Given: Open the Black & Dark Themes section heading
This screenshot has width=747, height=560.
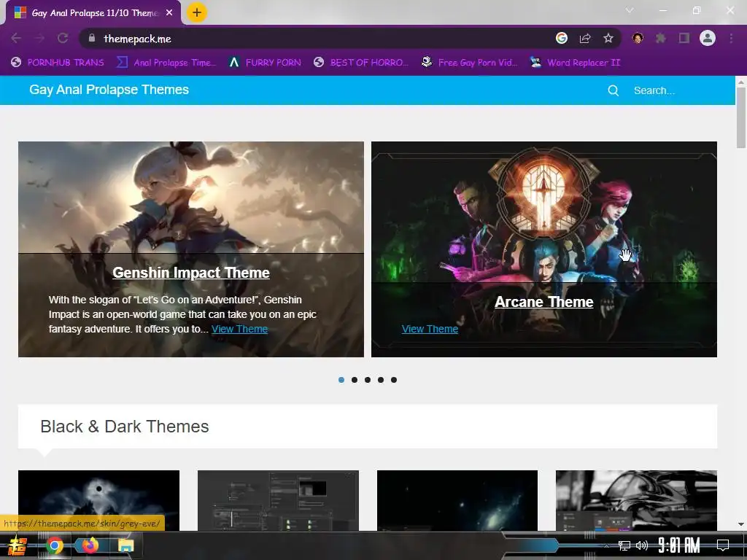Looking at the screenshot, I should click(124, 427).
